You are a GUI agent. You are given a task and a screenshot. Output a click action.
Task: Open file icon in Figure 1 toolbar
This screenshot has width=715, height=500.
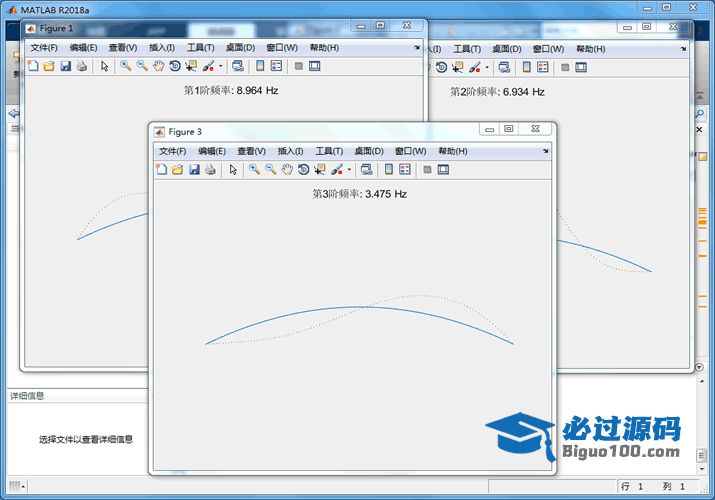[49, 66]
